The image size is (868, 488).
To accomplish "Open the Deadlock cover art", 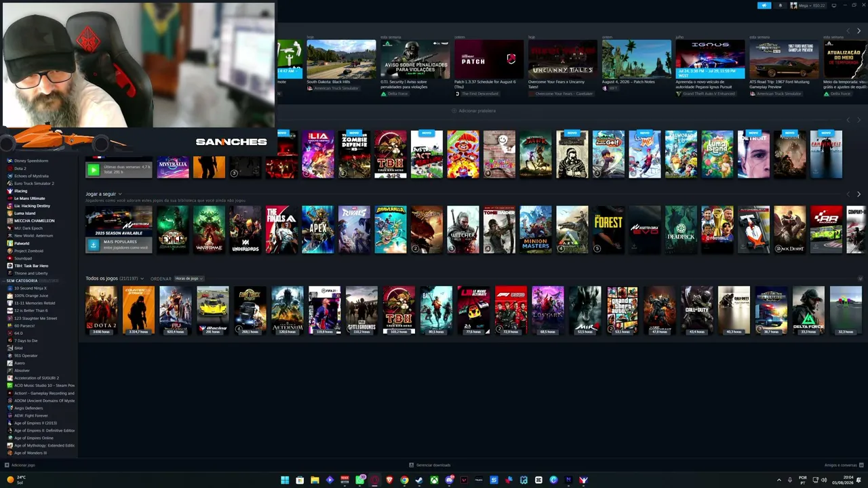I will tap(681, 230).
